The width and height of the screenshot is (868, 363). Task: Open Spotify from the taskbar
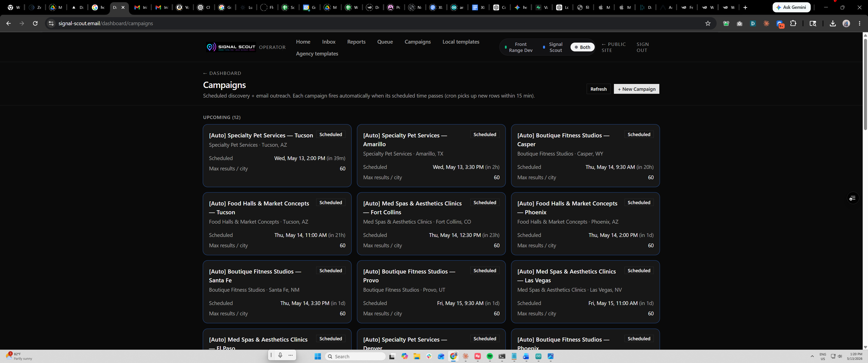(x=490, y=356)
